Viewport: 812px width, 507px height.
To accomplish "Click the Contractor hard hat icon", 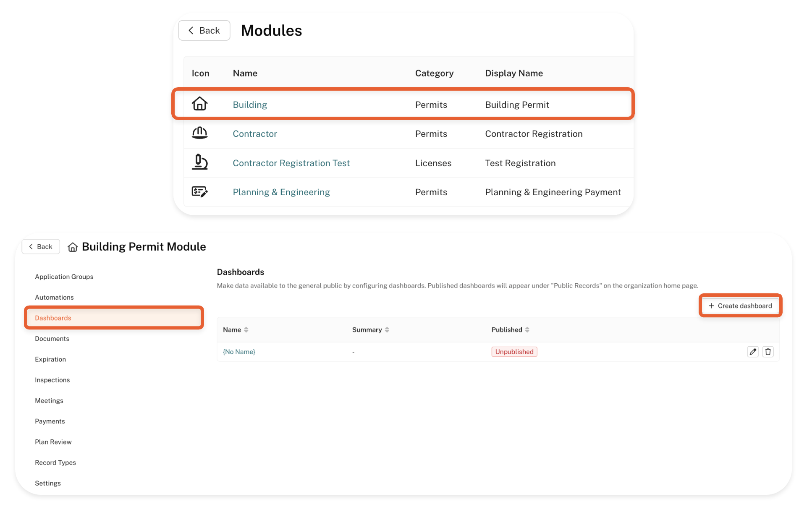I will [x=199, y=133].
